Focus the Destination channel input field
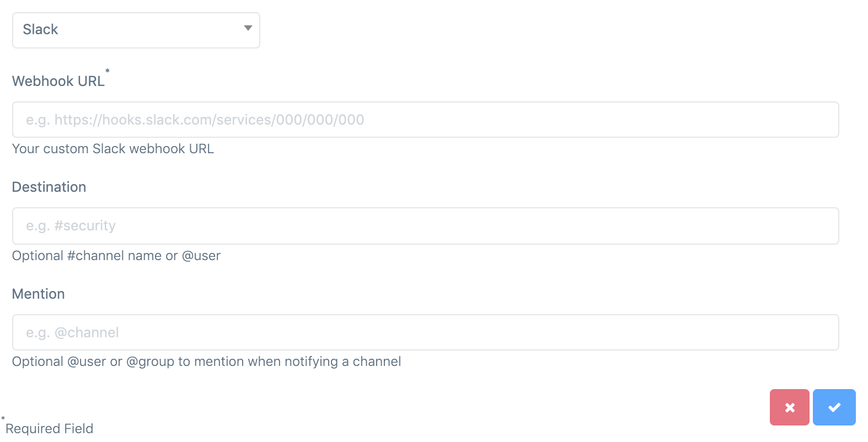This screenshot has height=442, width=868. [x=426, y=226]
